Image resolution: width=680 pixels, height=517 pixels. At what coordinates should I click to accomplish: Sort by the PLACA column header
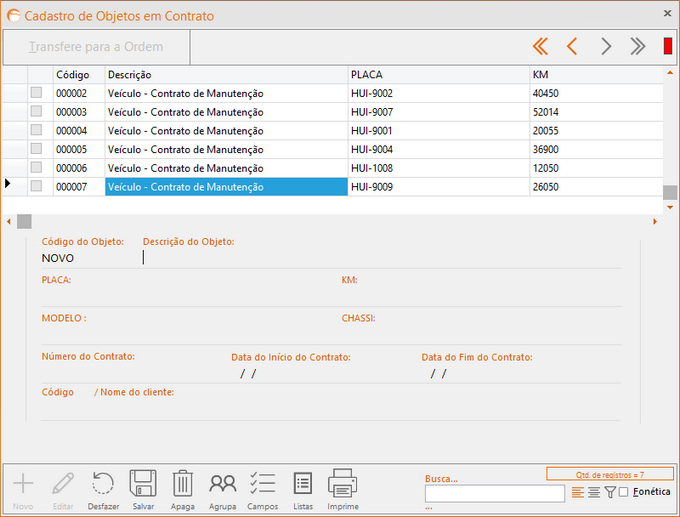tap(439, 75)
